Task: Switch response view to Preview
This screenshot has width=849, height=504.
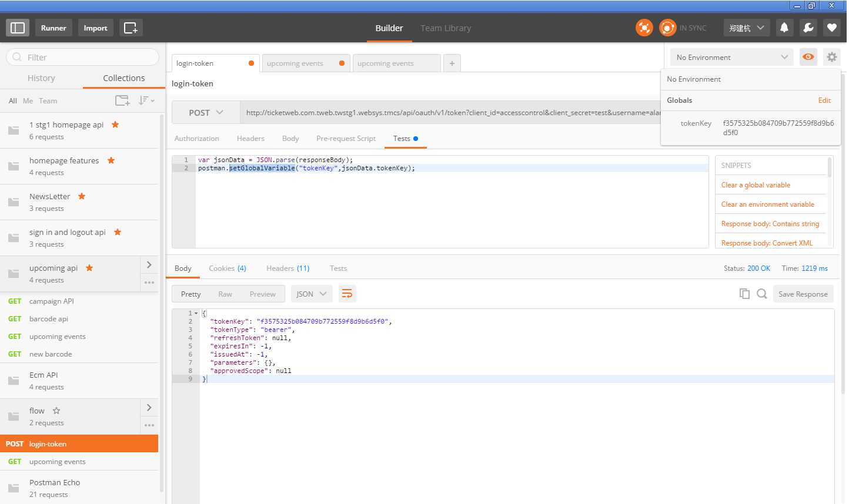Action: [x=262, y=294]
